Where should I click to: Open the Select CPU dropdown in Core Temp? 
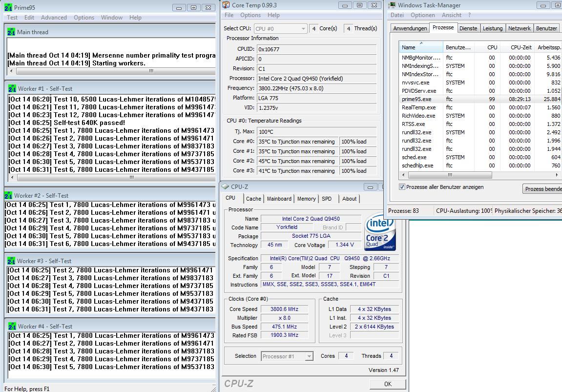coord(281,29)
